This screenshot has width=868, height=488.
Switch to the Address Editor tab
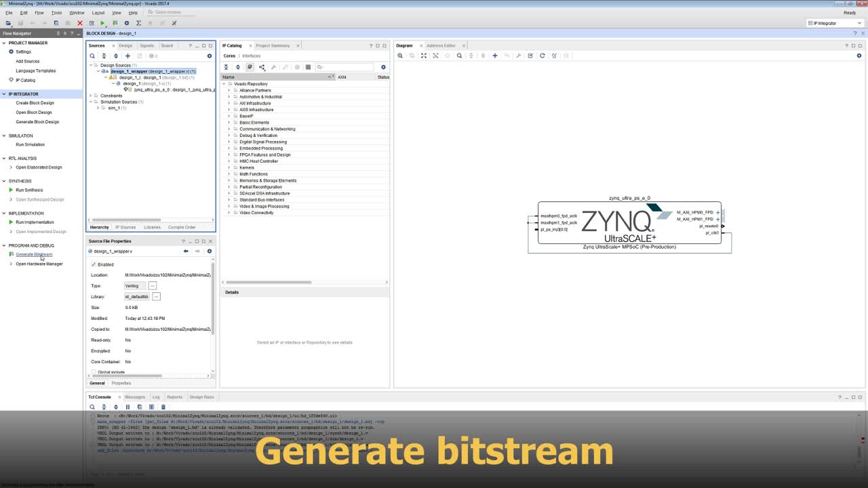441,45
